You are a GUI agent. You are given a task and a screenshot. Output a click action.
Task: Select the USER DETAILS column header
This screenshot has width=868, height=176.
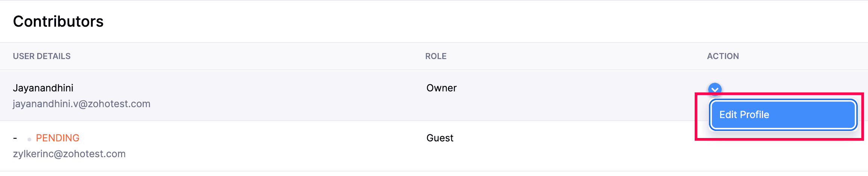[42, 56]
